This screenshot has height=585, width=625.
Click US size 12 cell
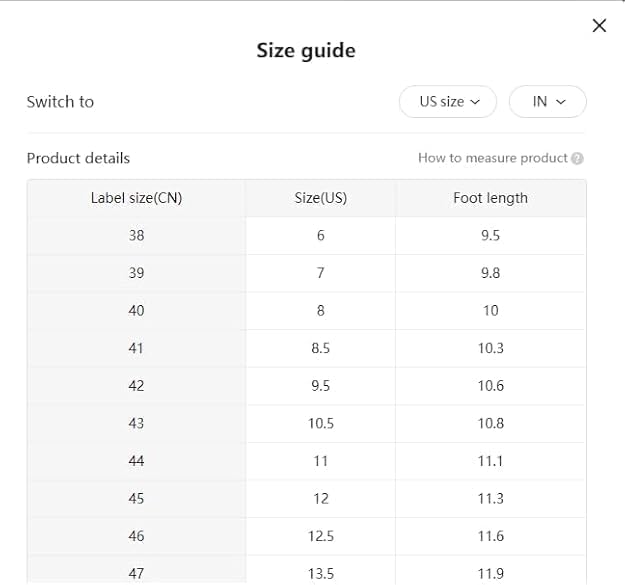coord(320,499)
